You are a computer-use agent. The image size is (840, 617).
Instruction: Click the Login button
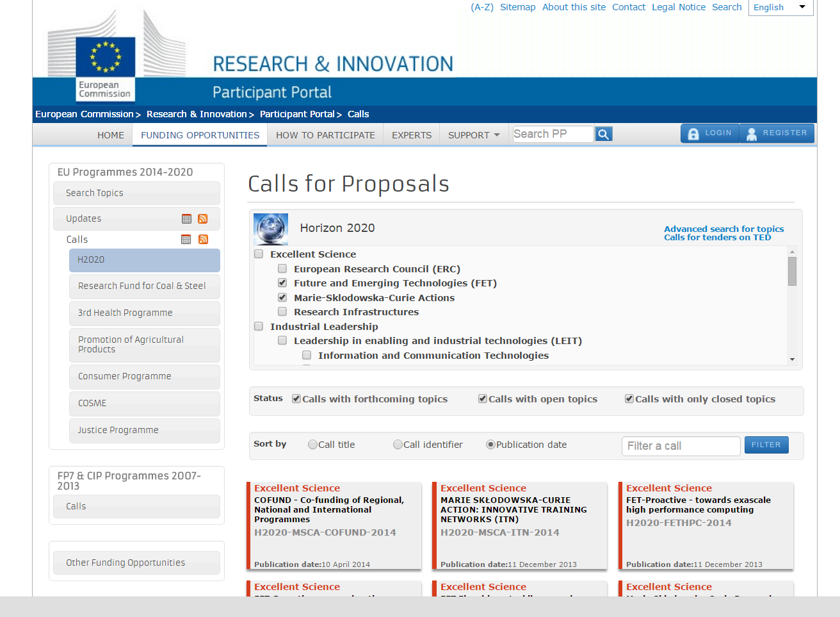tap(709, 133)
